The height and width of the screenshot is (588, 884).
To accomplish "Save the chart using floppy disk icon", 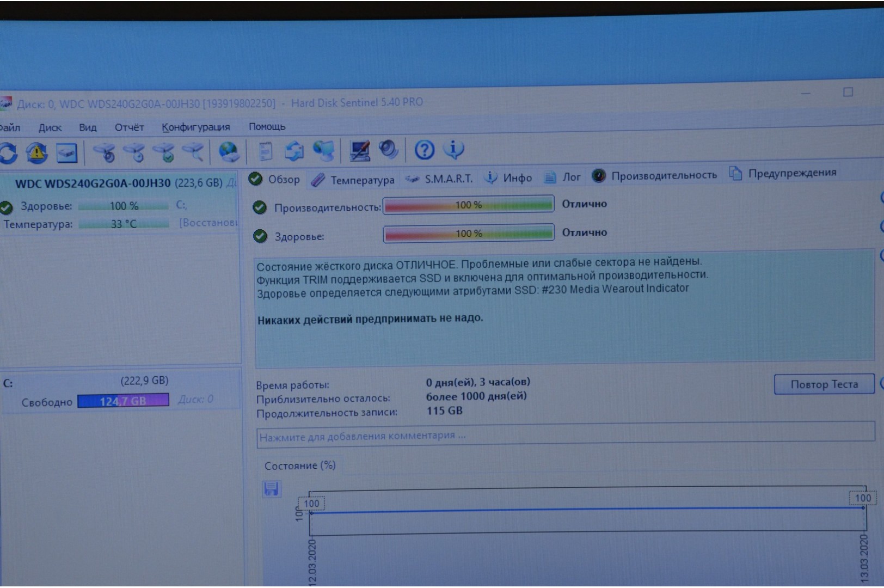I will 271,488.
